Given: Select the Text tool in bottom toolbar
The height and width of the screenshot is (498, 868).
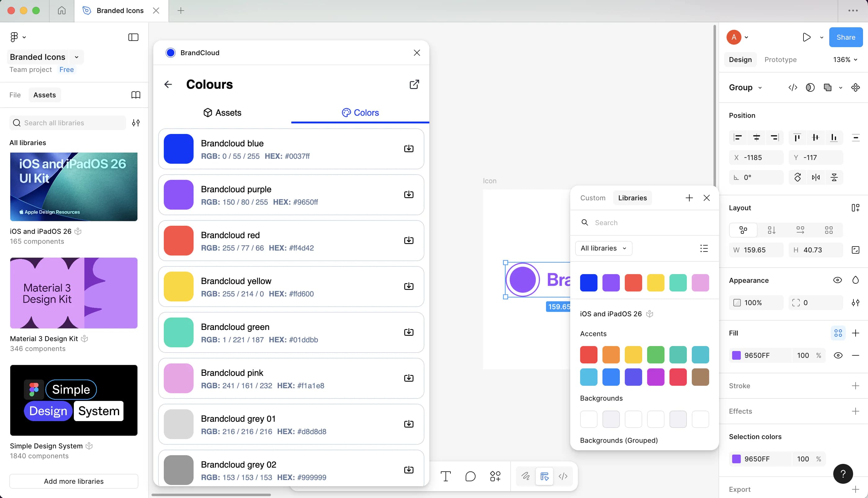Looking at the screenshot, I should 445,476.
